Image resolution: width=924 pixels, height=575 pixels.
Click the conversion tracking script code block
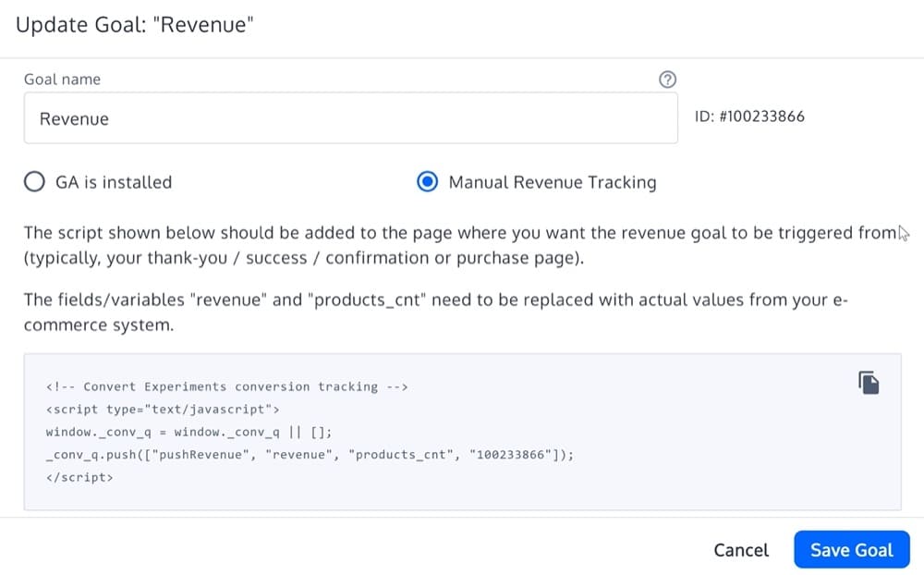pyautogui.click(x=370, y=432)
